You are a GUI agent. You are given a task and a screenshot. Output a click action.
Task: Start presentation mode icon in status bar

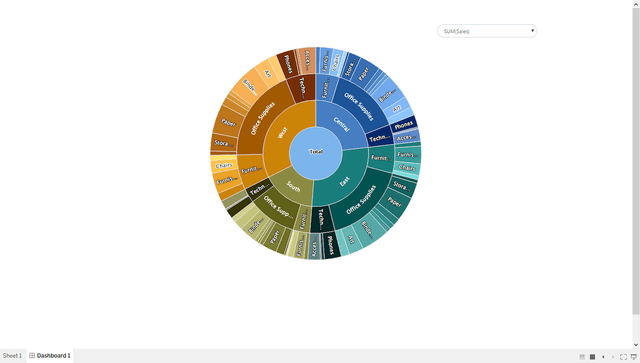(634, 357)
